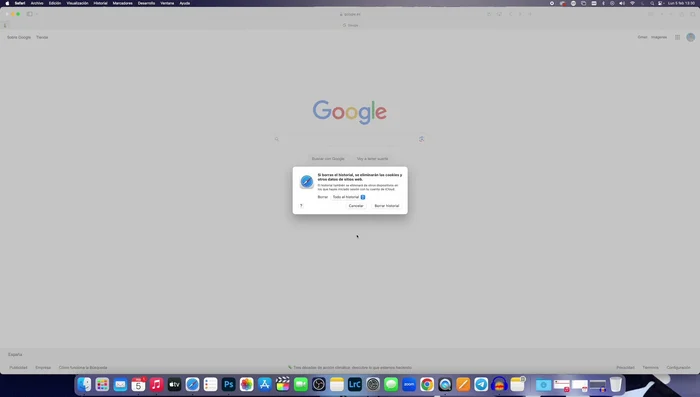Open Spotlight search in menu bar

pos(652,3)
